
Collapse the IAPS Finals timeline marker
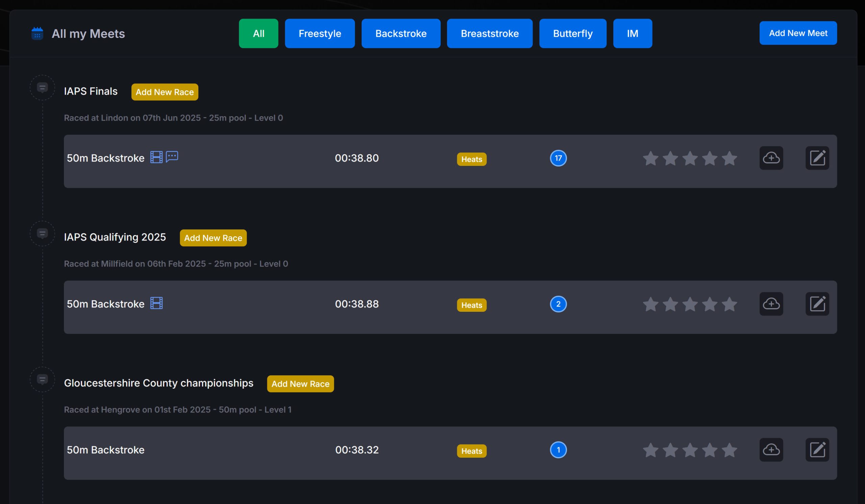(42, 88)
